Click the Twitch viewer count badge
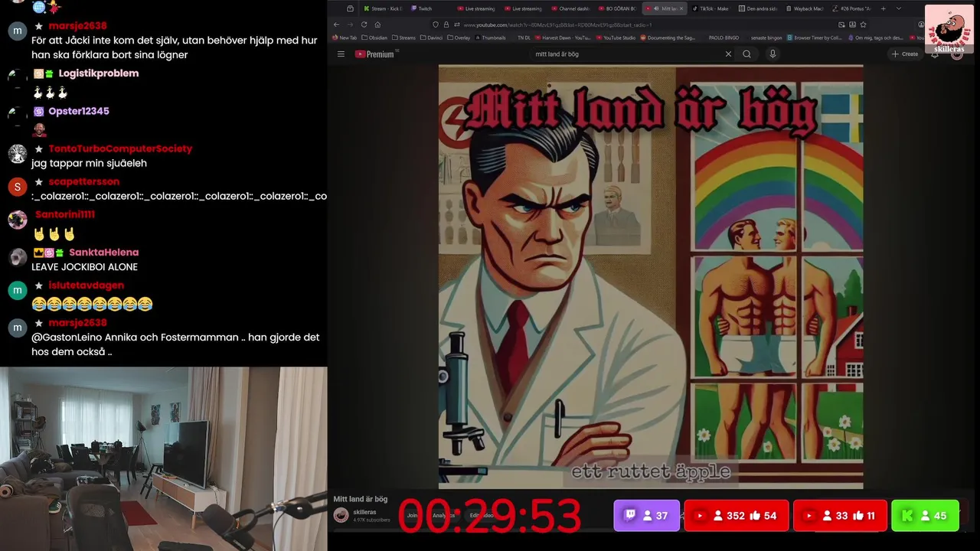The image size is (980, 551). 647,516
